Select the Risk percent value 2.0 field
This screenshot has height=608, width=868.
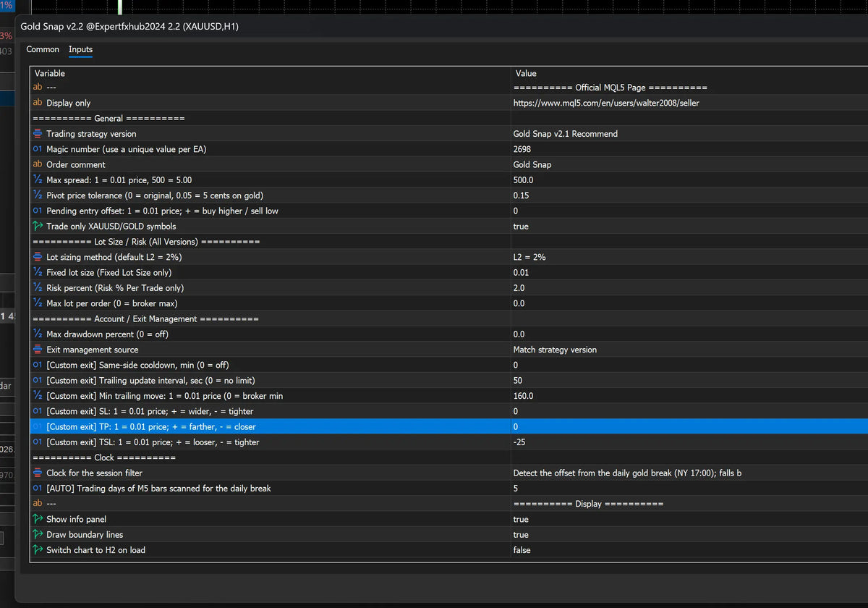689,288
